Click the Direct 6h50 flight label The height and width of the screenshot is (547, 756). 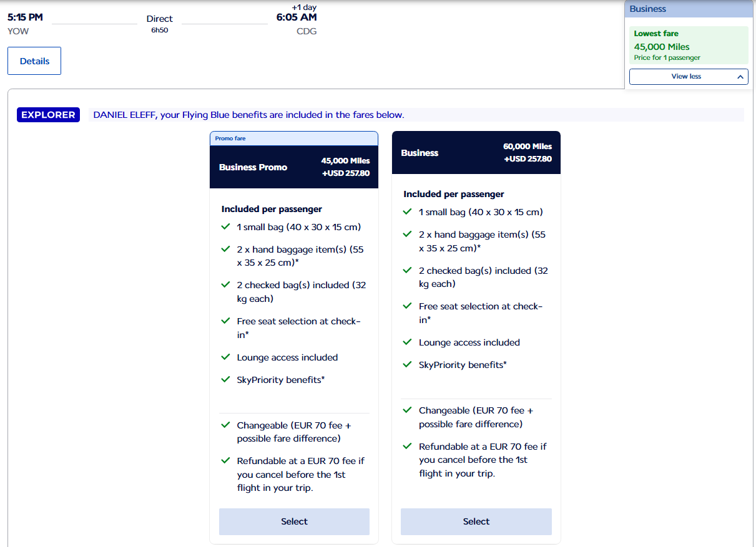tap(160, 24)
